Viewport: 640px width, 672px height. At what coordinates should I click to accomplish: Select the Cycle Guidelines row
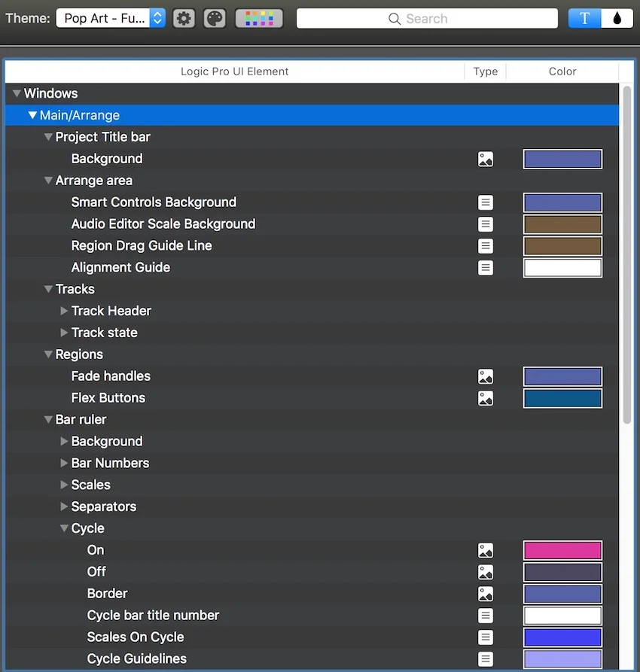pyautogui.click(x=312, y=659)
